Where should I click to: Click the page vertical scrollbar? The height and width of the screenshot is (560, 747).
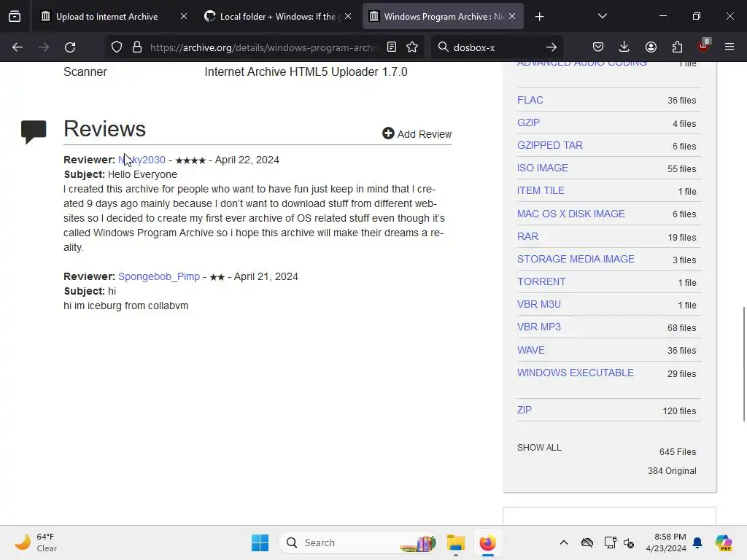[x=743, y=365]
